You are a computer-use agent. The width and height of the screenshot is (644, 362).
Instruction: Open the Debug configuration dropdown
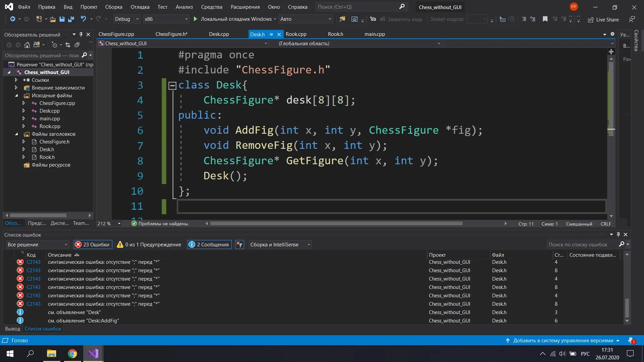[x=126, y=19]
